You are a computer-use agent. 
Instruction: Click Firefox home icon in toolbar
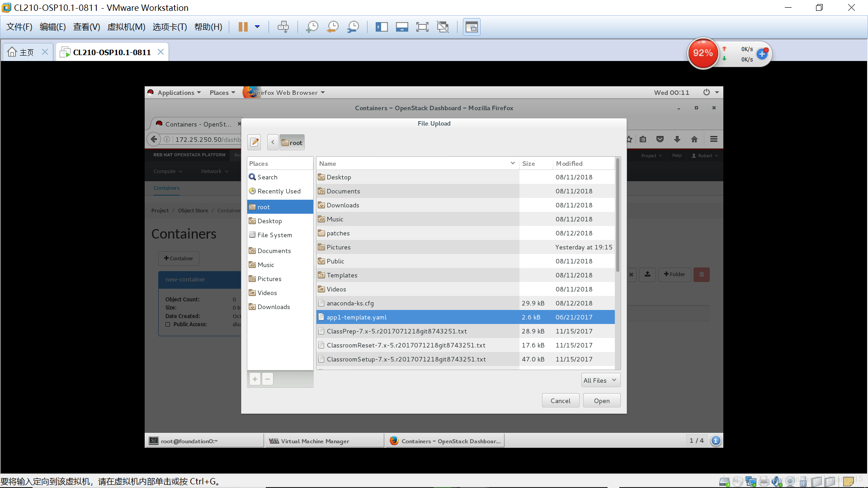[694, 139]
